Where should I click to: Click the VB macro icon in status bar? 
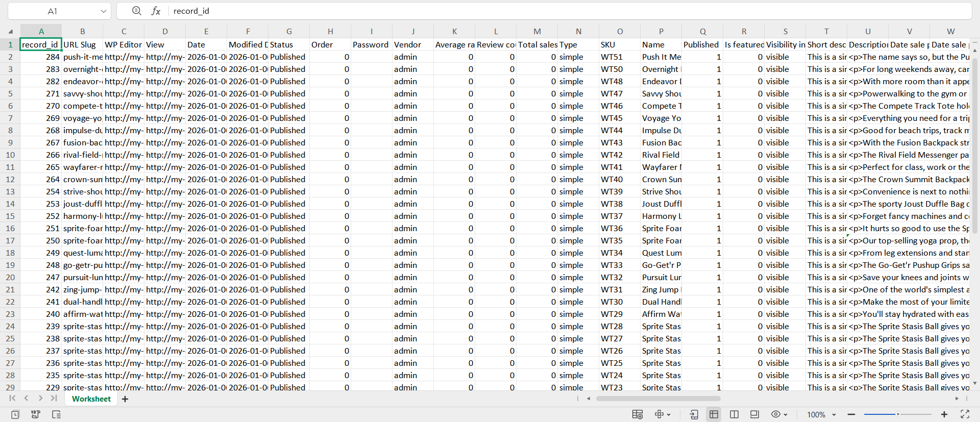pos(36,414)
